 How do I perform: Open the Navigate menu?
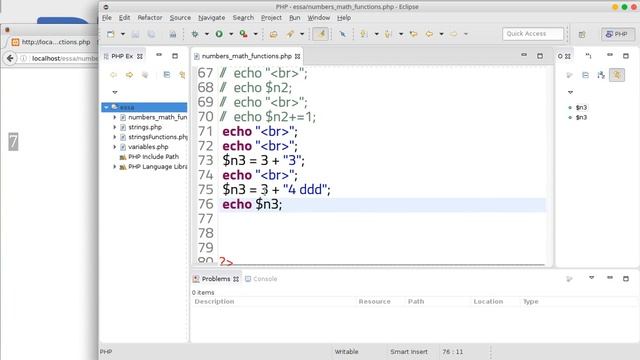pos(211,18)
